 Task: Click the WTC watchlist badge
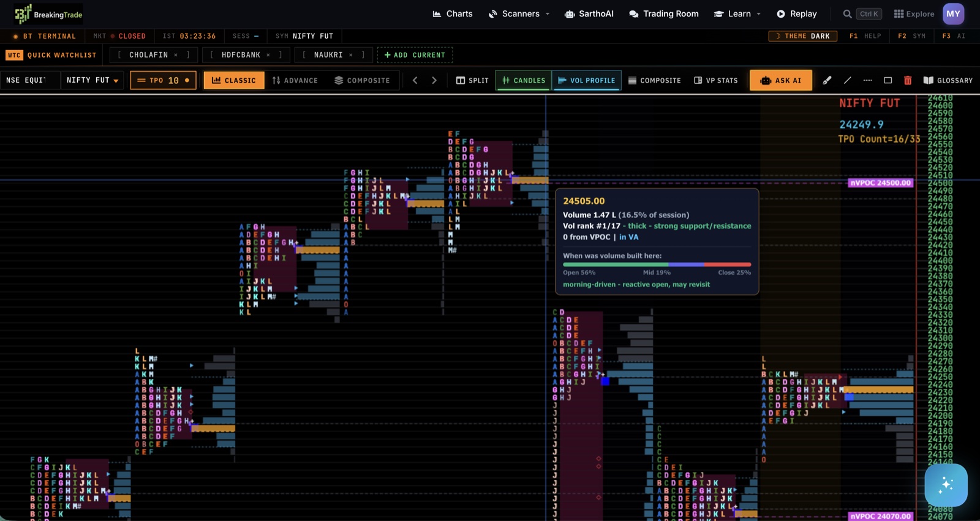point(14,55)
